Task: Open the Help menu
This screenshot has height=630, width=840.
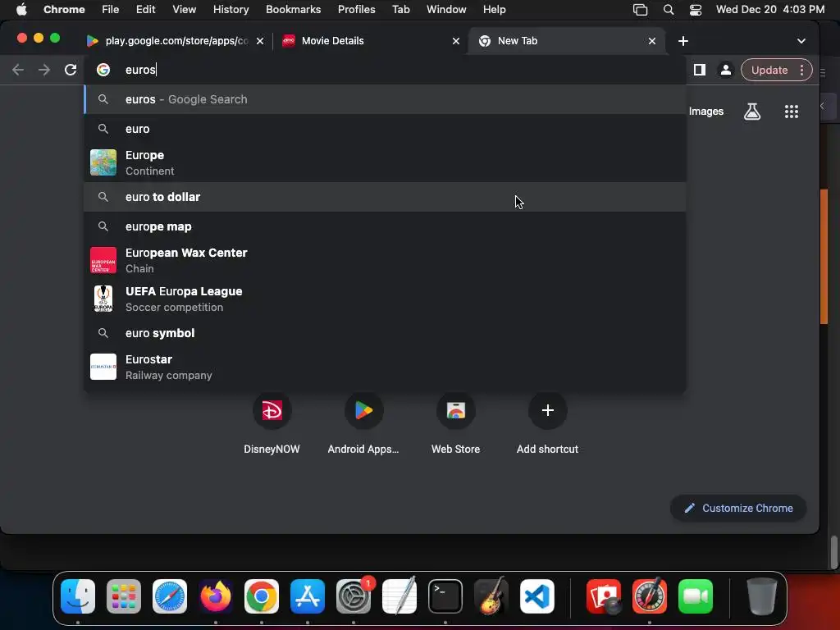Action: pyautogui.click(x=494, y=9)
